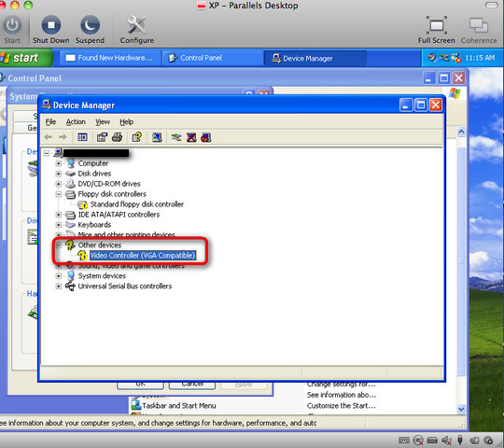Expand the IDE ATA/ATAPI controllers node
504x448 pixels.
pos(59,215)
